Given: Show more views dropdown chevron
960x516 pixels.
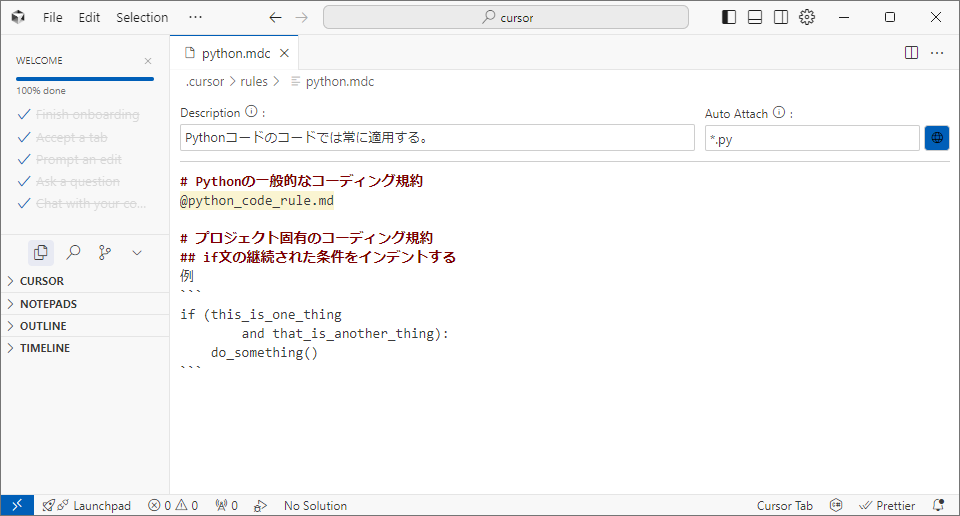Looking at the screenshot, I should pyautogui.click(x=137, y=252).
